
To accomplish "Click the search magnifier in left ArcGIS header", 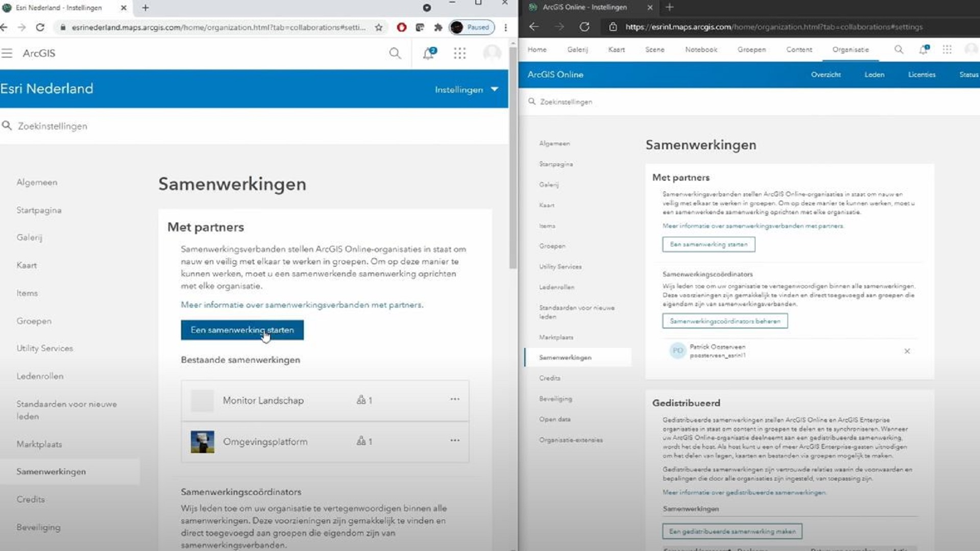I will point(395,53).
